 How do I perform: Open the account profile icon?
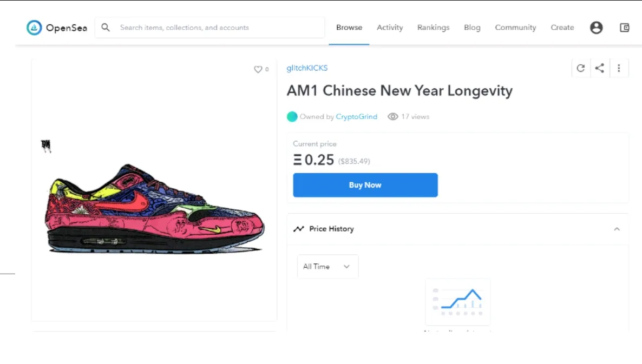596,28
